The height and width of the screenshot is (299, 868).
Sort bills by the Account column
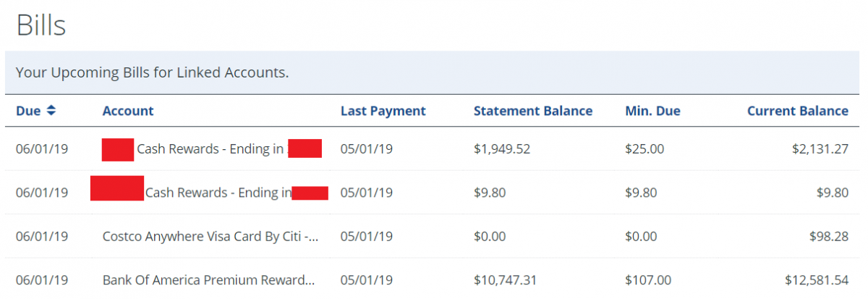[x=128, y=111]
